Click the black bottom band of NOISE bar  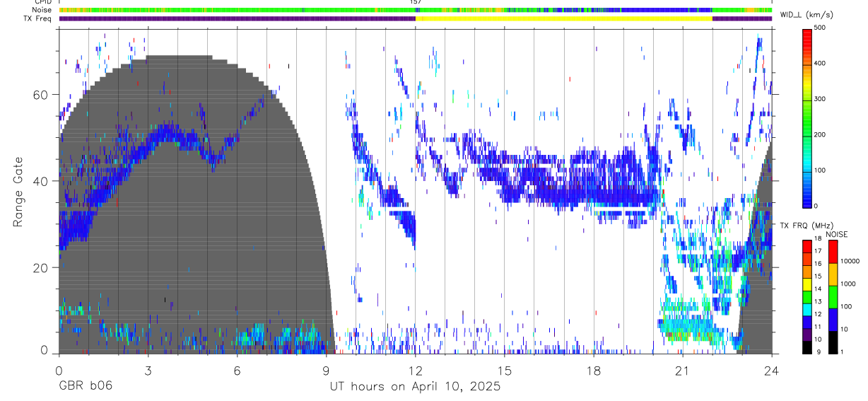click(x=833, y=342)
